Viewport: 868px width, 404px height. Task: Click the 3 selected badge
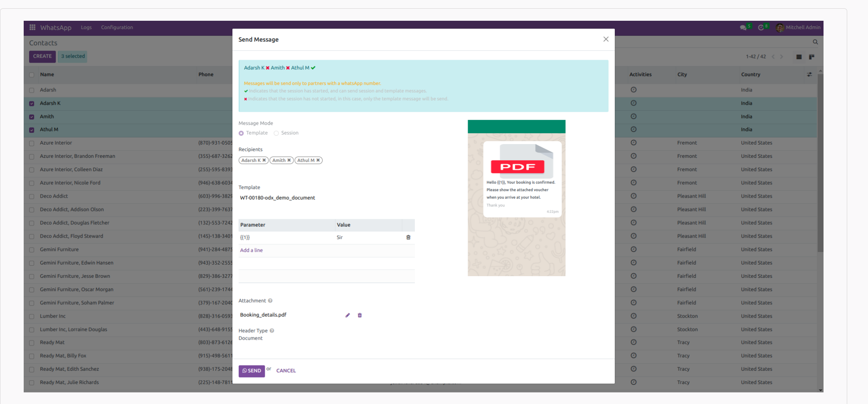(x=73, y=56)
